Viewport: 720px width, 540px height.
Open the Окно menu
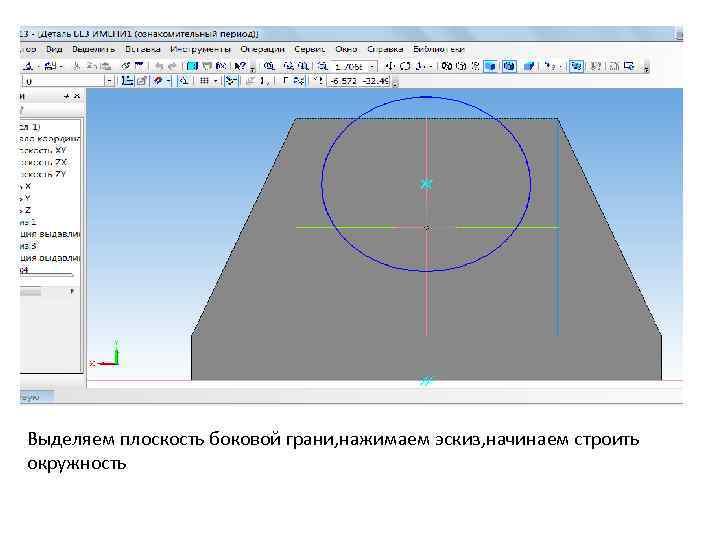pos(346,49)
